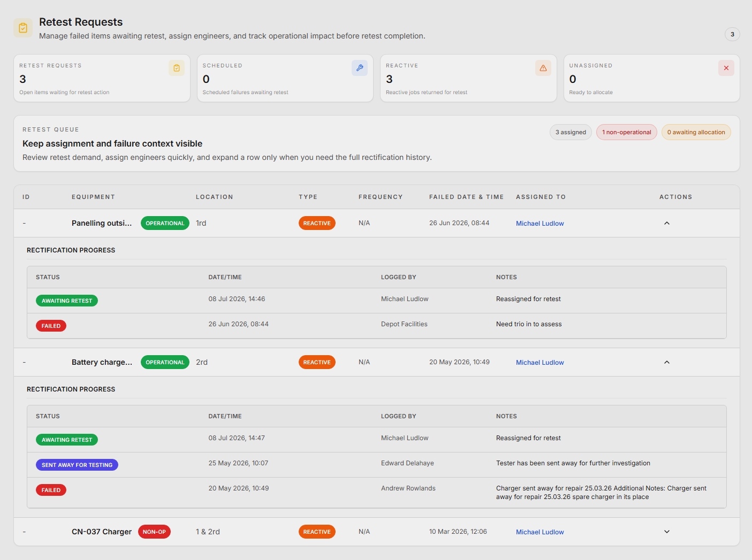Click the count badge showing 3 at top right
752x560 pixels.
click(x=732, y=34)
